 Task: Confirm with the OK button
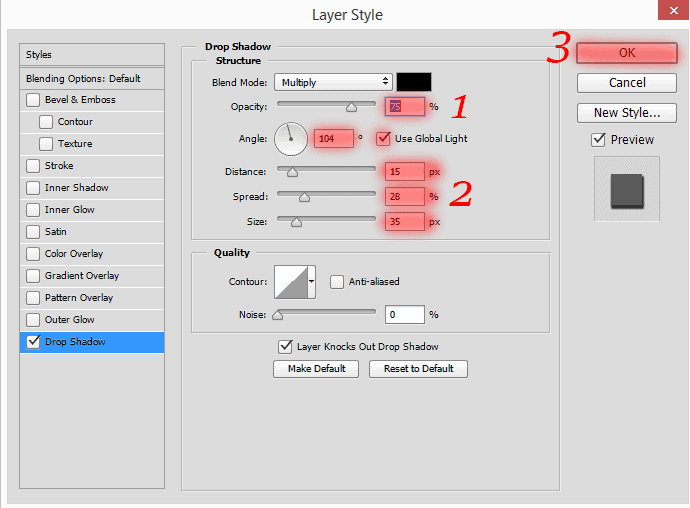627,53
